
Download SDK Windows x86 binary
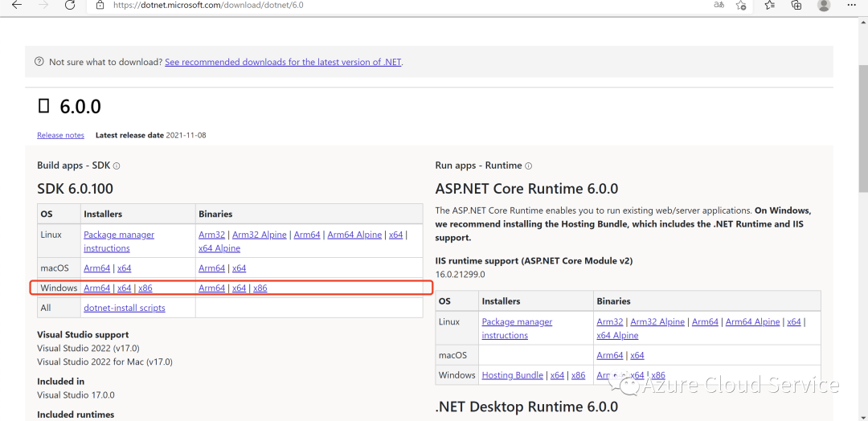[260, 288]
